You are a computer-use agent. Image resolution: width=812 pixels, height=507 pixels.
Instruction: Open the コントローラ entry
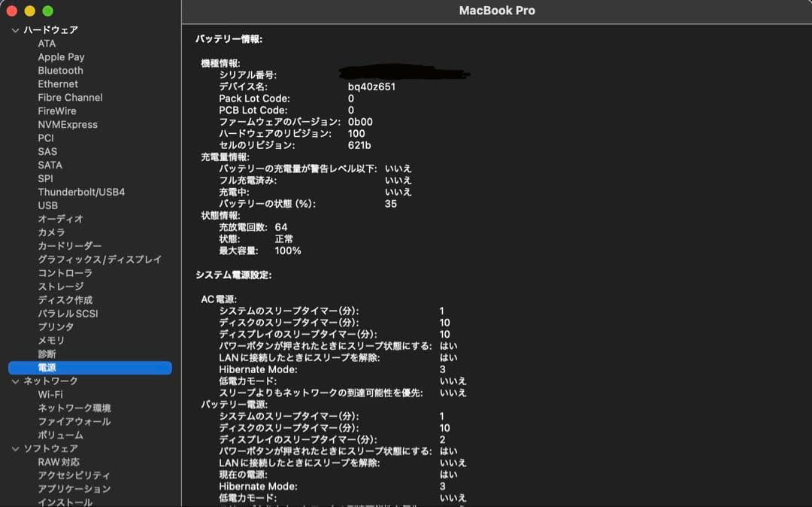point(65,273)
